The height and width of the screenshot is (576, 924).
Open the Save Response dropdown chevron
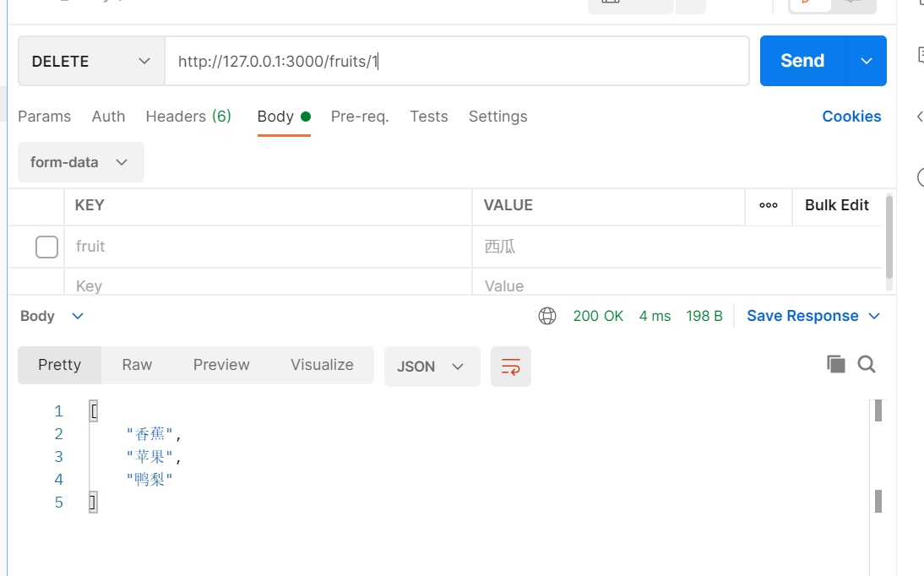[874, 316]
